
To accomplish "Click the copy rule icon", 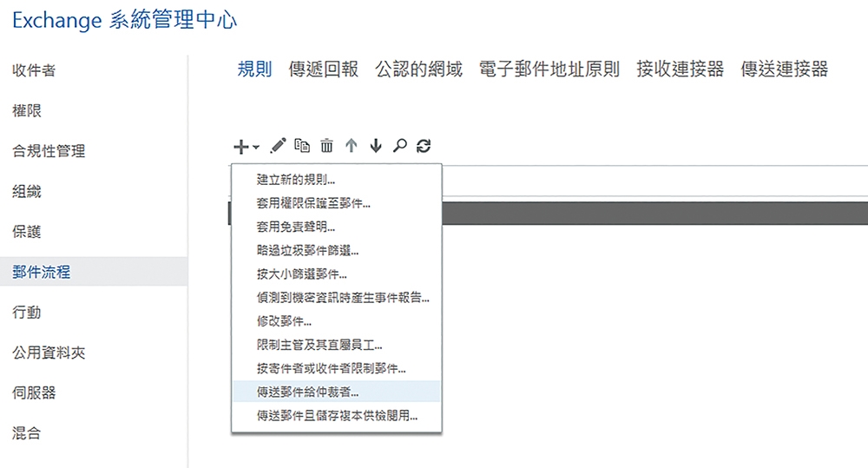I will click(x=302, y=146).
